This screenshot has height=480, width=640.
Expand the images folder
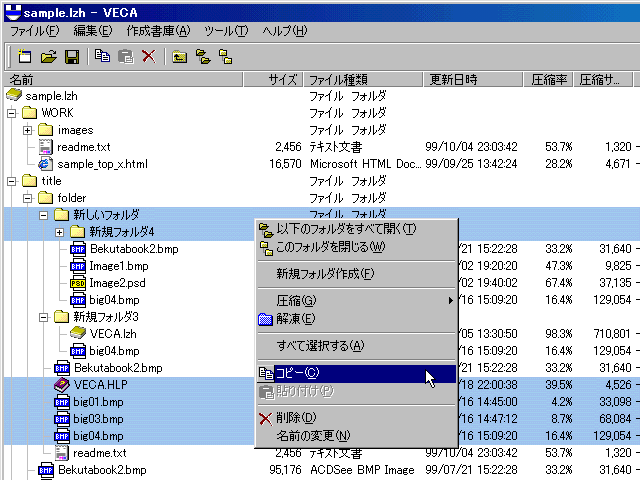pos(27,130)
